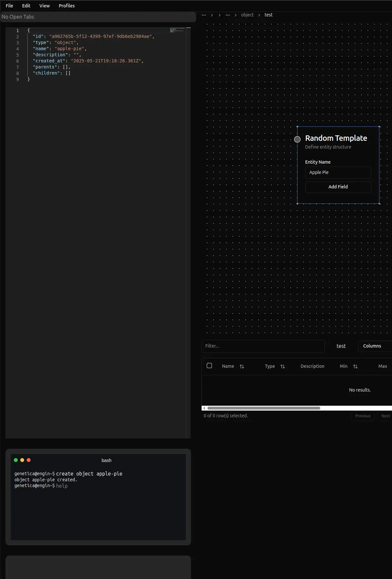Toggle the select-all rows checkbox
The image size is (392, 579).
coord(209,366)
